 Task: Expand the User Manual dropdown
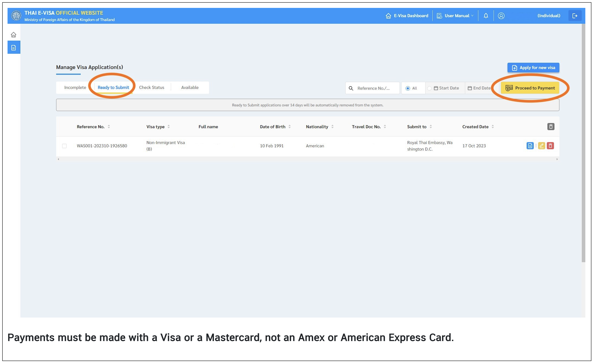[458, 15]
